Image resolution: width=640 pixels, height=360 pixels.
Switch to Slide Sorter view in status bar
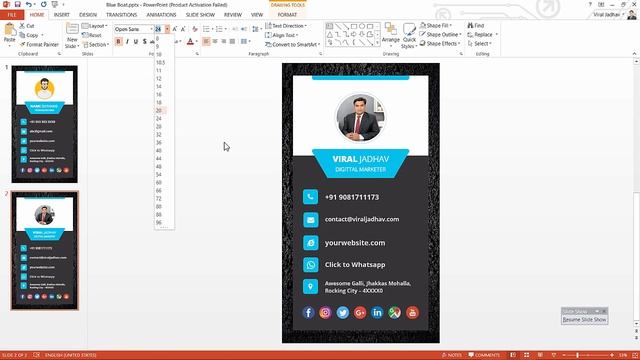pyautogui.click(x=527, y=355)
